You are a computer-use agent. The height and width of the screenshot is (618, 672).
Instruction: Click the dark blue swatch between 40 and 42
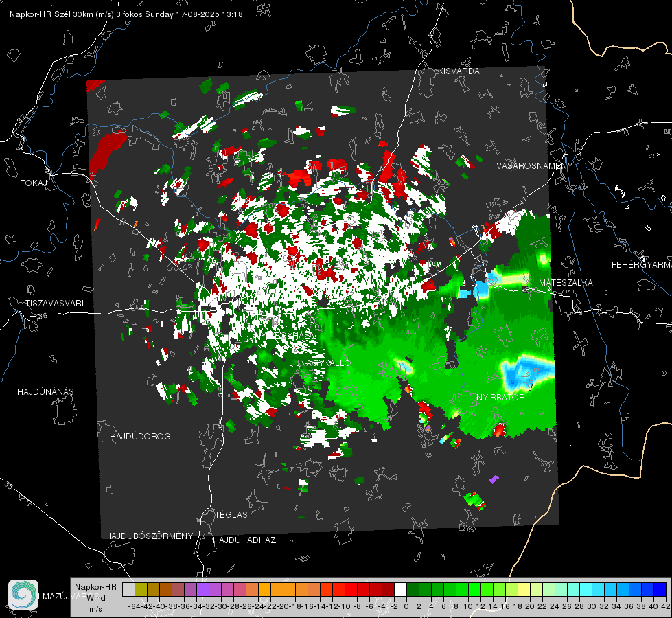click(660, 589)
